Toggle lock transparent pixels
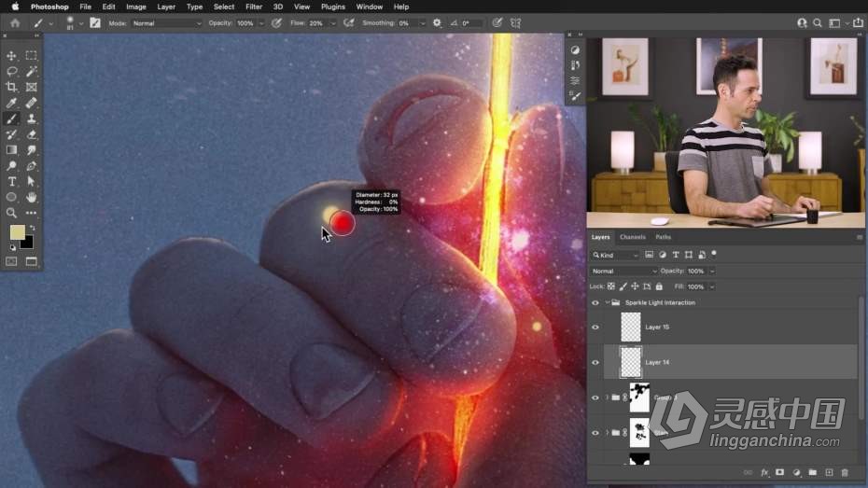This screenshot has height=488, width=868. click(611, 286)
